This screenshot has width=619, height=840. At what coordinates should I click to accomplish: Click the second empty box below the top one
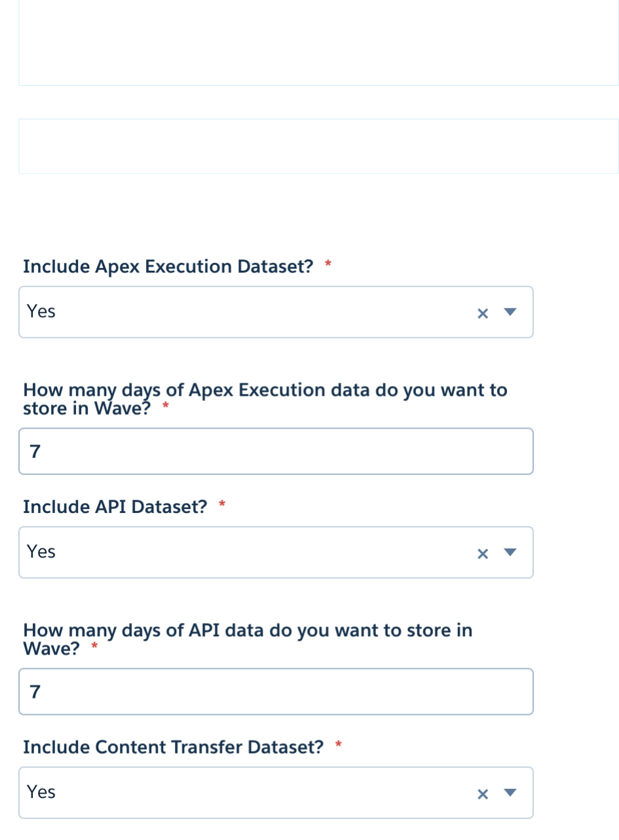(x=318, y=145)
